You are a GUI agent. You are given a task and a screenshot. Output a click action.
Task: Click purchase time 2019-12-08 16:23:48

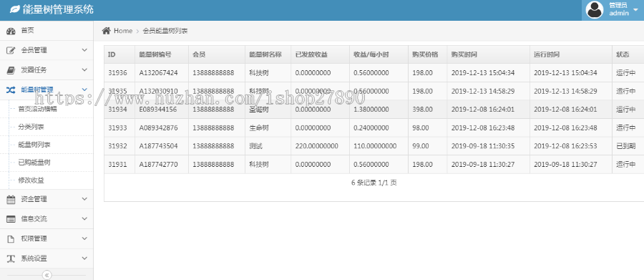coord(483,128)
